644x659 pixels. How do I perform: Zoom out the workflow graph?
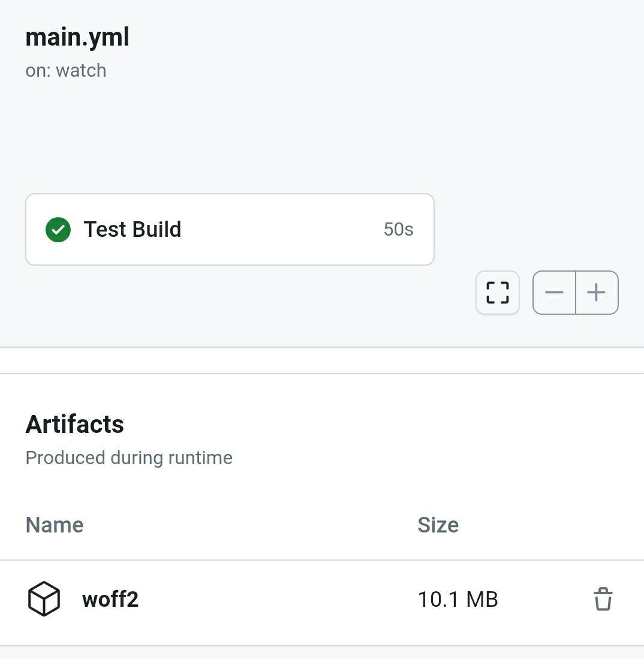coord(554,293)
